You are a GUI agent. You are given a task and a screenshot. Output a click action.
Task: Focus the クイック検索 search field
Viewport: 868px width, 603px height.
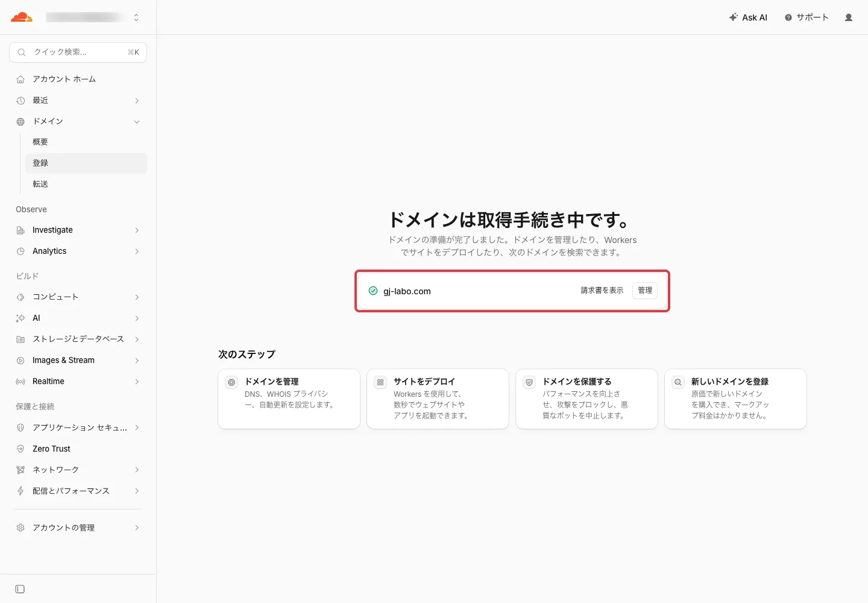pos(78,52)
